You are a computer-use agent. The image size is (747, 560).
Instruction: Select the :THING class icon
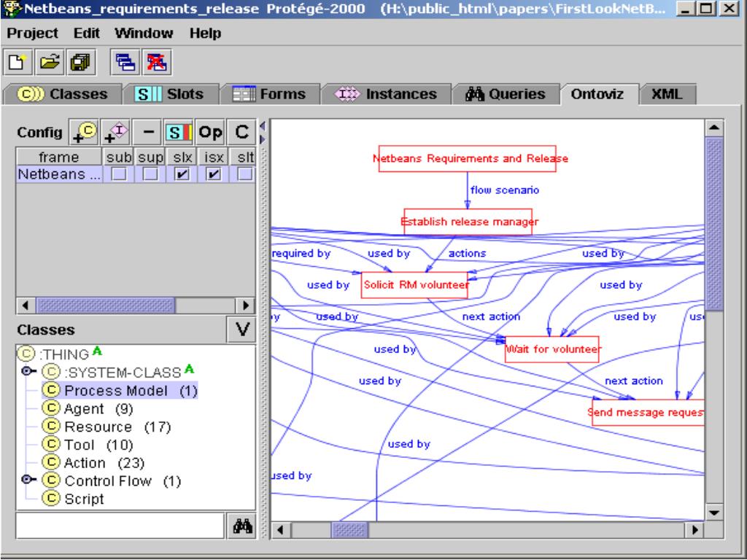coord(26,354)
